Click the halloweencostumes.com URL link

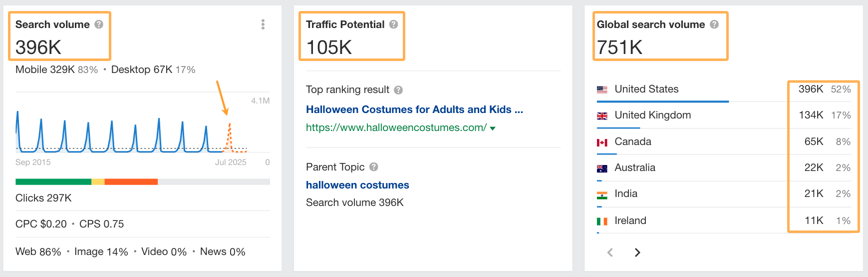396,127
